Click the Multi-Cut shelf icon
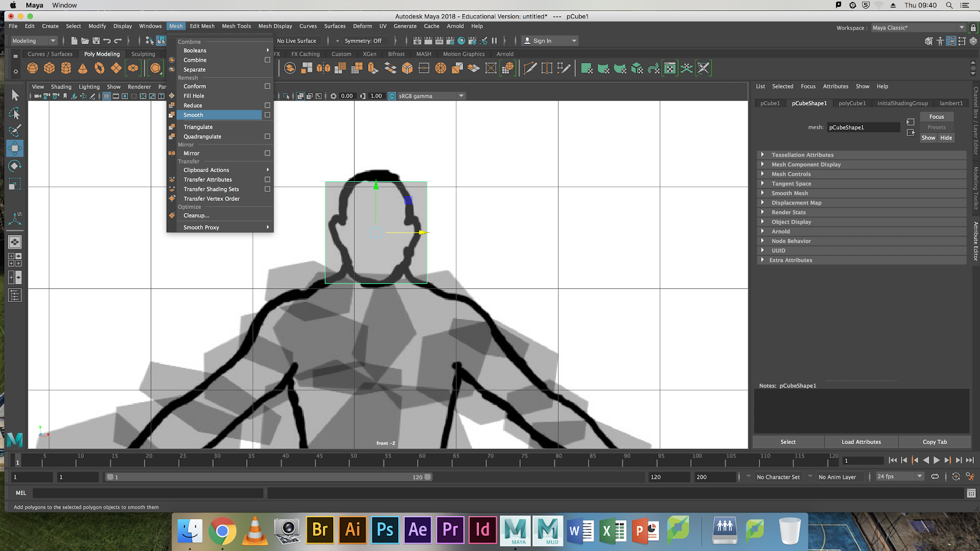This screenshot has width=980, height=551. tap(530, 68)
